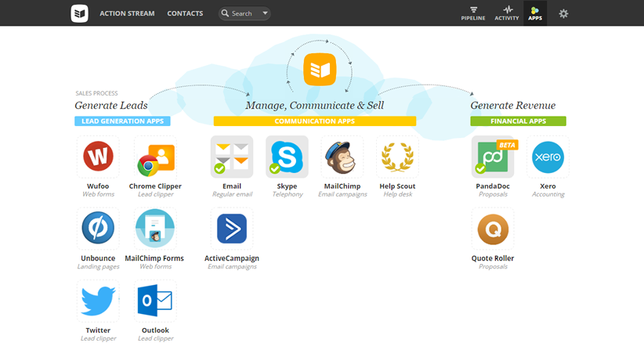Open MailChimp Forms web forms app
Viewport: 644px width, 350px height.
[x=155, y=228]
